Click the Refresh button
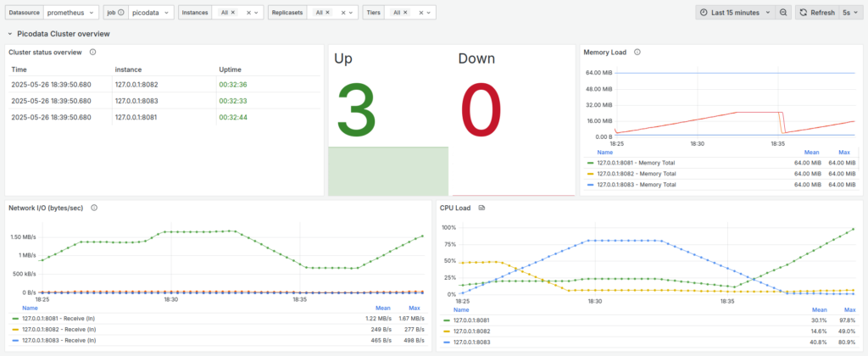 point(817,13)
